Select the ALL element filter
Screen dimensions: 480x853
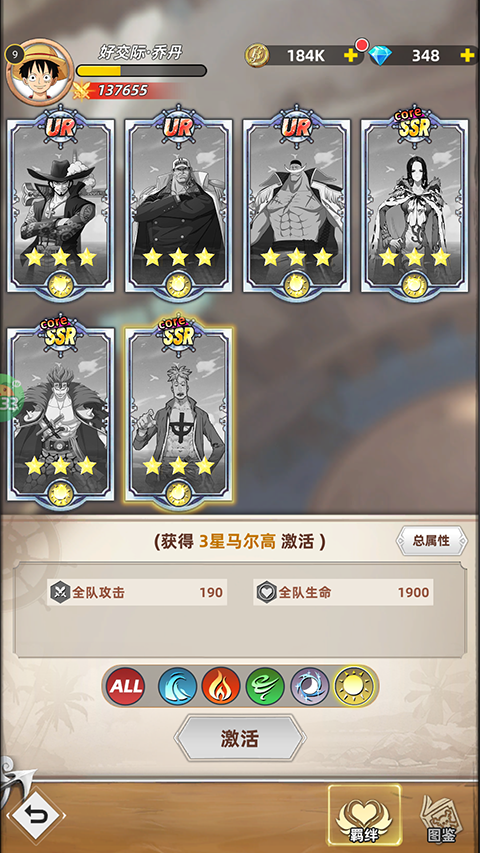tap(125, 687)
